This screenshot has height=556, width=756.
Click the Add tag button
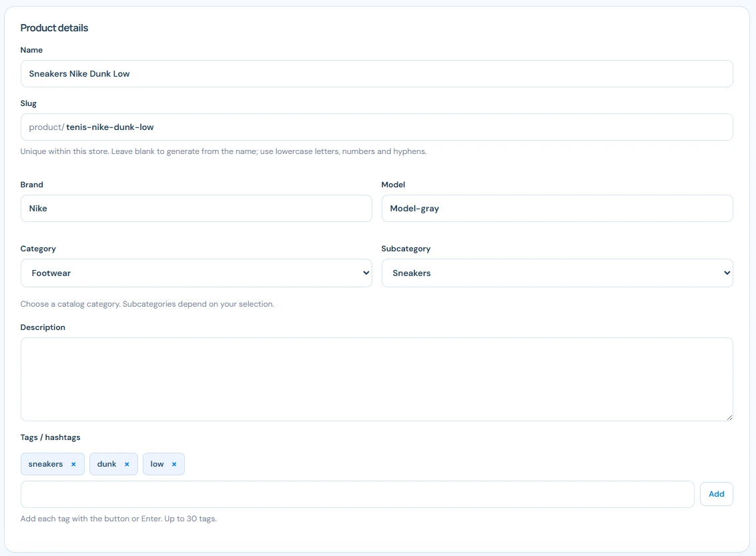coord(716,494)
